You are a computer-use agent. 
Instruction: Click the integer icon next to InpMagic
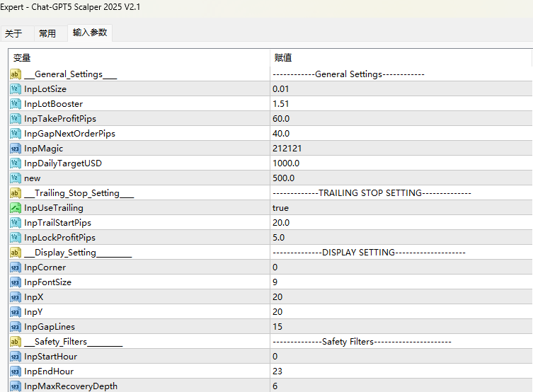point(16,149)
